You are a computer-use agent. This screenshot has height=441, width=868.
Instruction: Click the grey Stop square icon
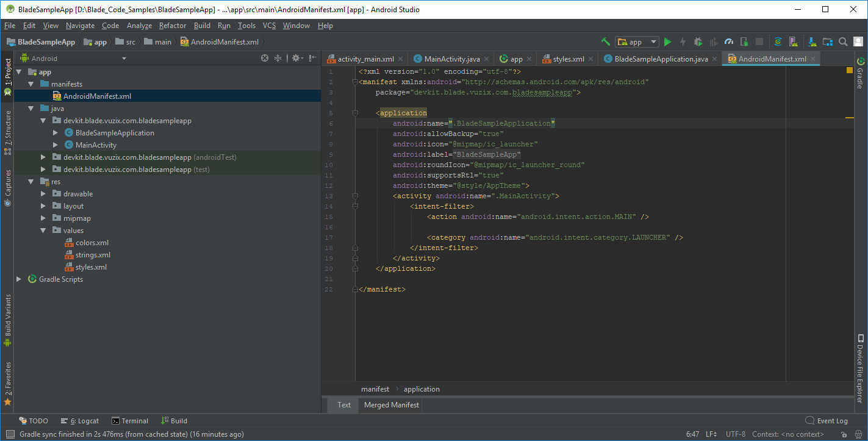coord(759,42)
